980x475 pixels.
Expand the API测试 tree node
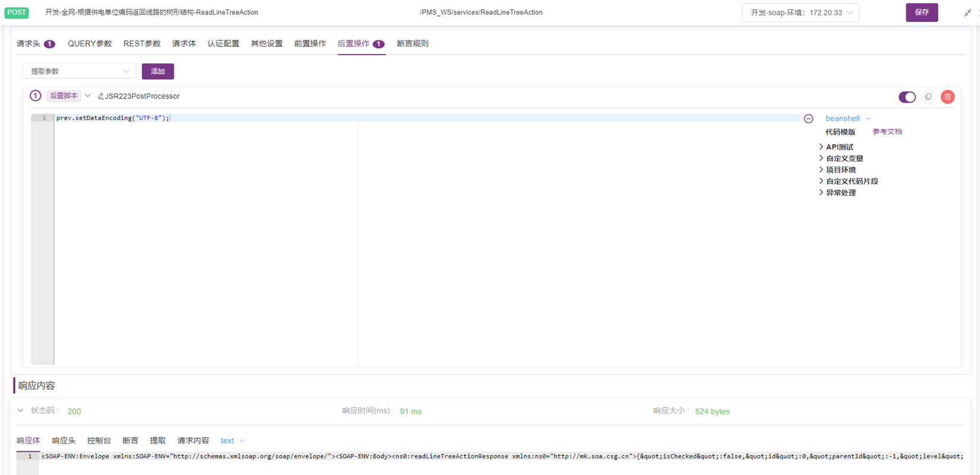tap(821, 146)
